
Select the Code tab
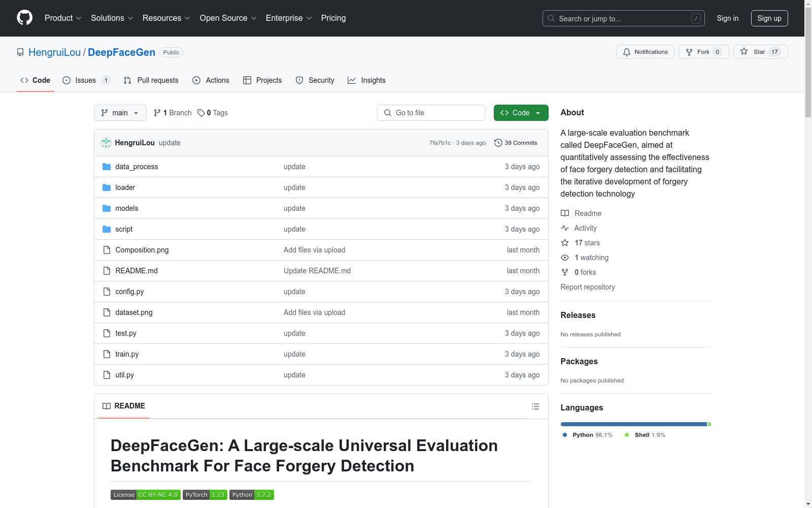click(36, 80)
